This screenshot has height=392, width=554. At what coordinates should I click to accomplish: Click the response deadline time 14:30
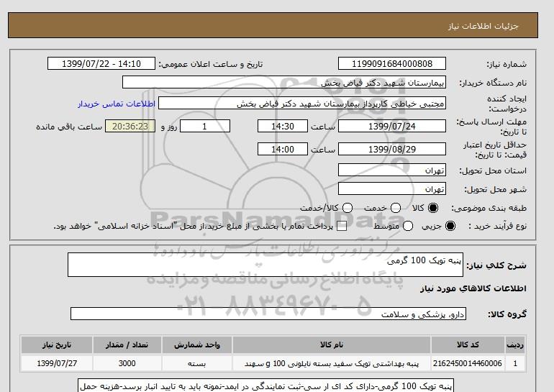(x=283, y=126)
